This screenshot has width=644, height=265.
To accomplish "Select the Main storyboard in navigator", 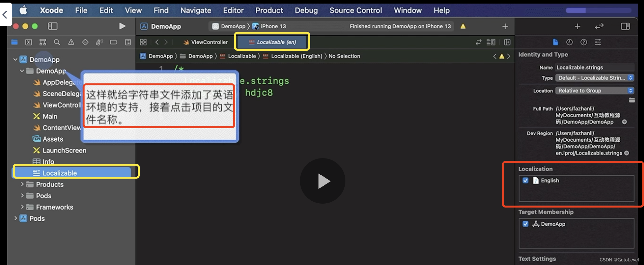I will (45, 116).
